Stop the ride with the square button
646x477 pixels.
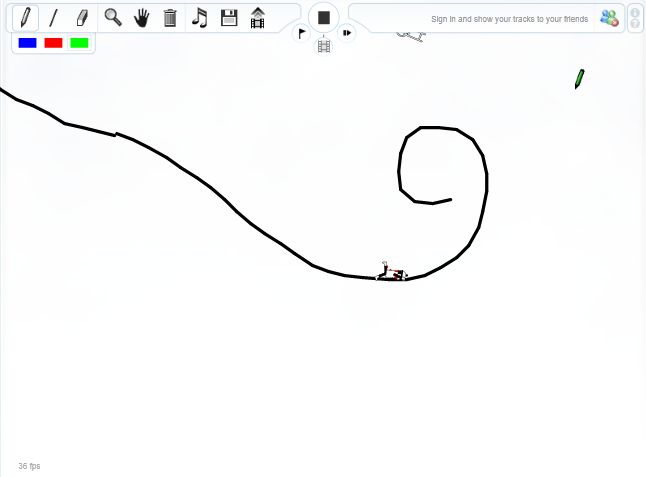(324, 18)
